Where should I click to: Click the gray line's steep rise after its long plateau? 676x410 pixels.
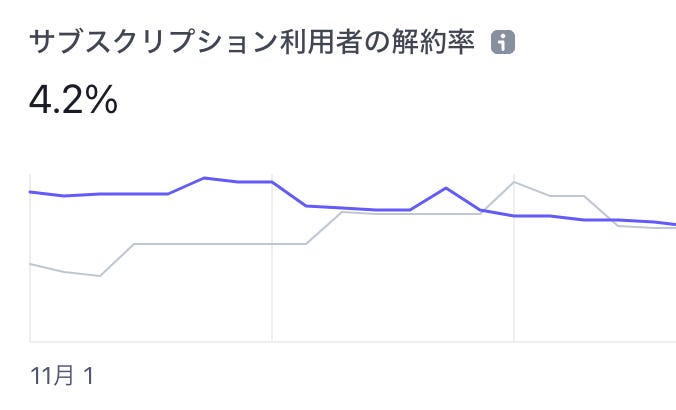[324, 228]
